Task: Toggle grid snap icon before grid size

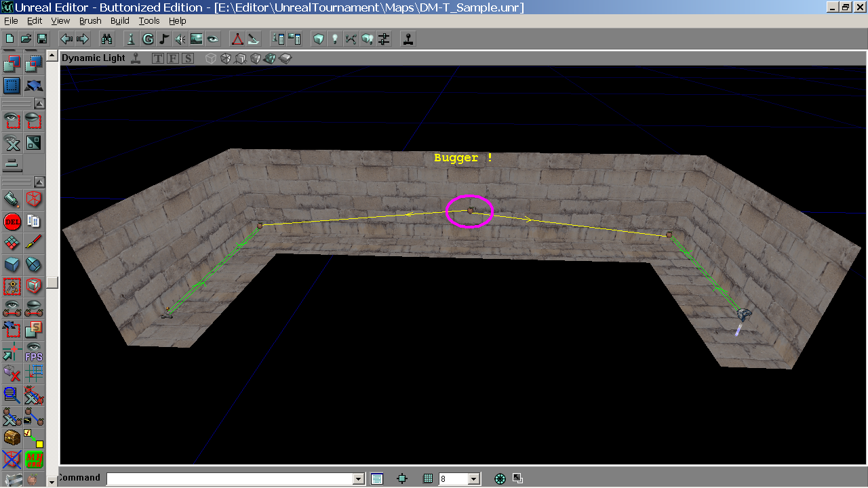Action: (x=428, y=479)
